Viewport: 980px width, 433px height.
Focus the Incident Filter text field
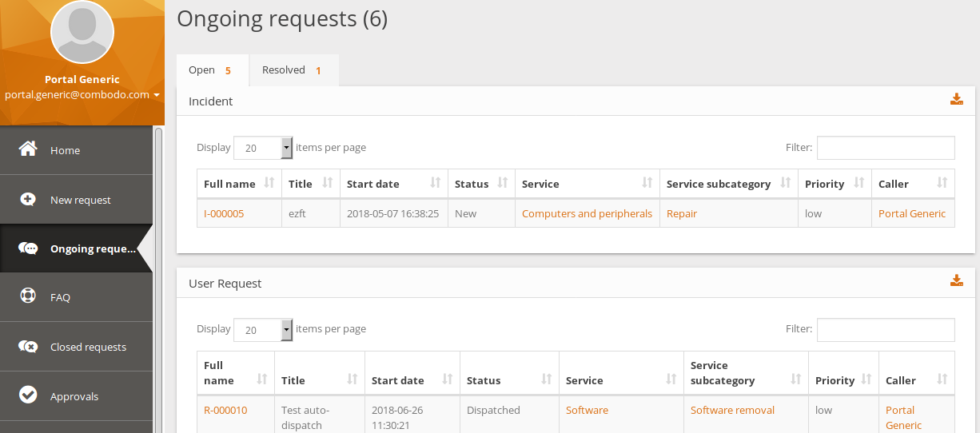pyautogui.click(x=885, y=148)
